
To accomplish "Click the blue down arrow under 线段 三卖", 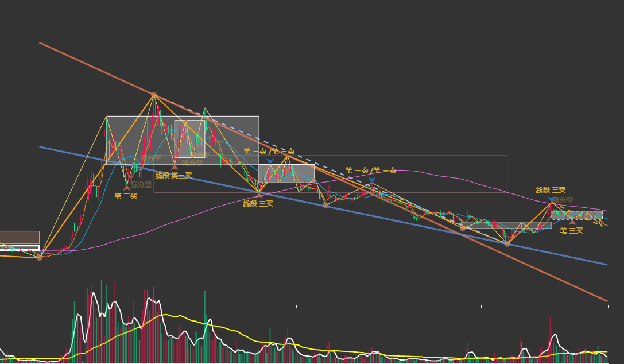I will (552, 199).
